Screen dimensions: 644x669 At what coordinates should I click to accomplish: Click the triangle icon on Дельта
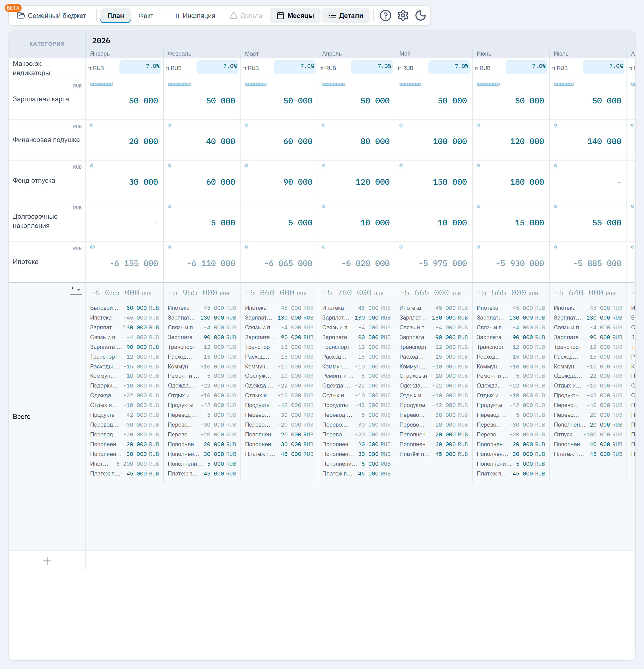pyautogui.click(x=233, y=16)
